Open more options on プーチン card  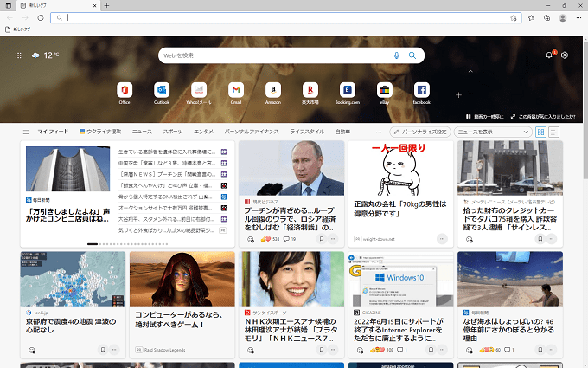pos(333,239)
